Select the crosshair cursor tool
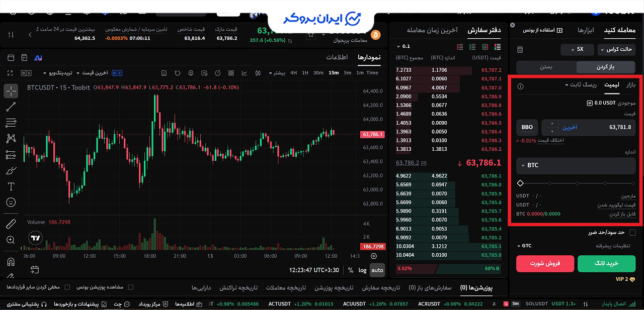The height and width of the screenshot is (310, 644). [x=11, y=91]
